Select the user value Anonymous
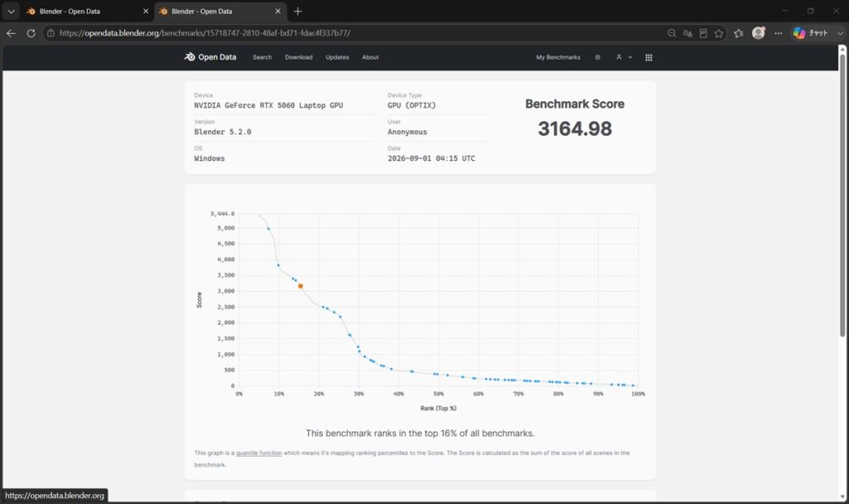849x504 pixels. (407, 132)
